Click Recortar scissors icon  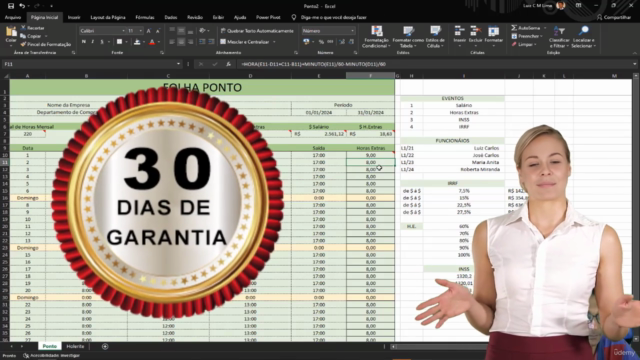pyautogui.click(x=23, y=28)
